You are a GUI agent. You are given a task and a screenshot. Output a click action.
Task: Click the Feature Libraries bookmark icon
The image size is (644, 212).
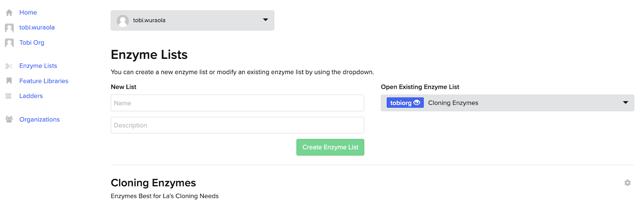click(x=9, y=81)
